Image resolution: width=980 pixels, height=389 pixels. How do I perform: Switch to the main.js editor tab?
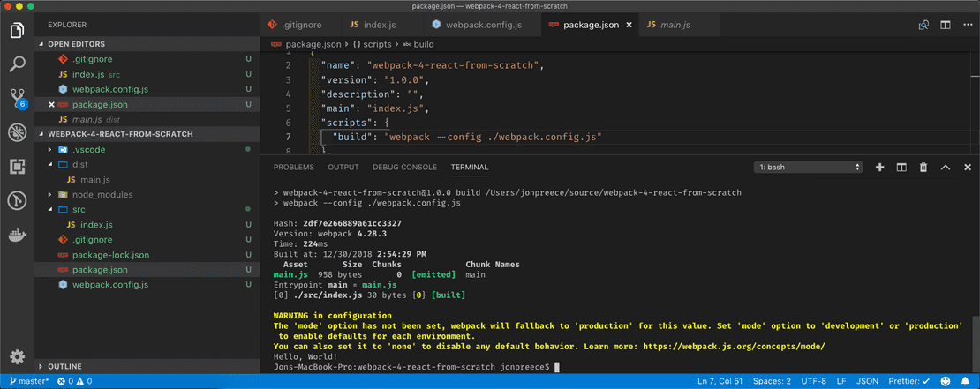click(x=679, y=26)
